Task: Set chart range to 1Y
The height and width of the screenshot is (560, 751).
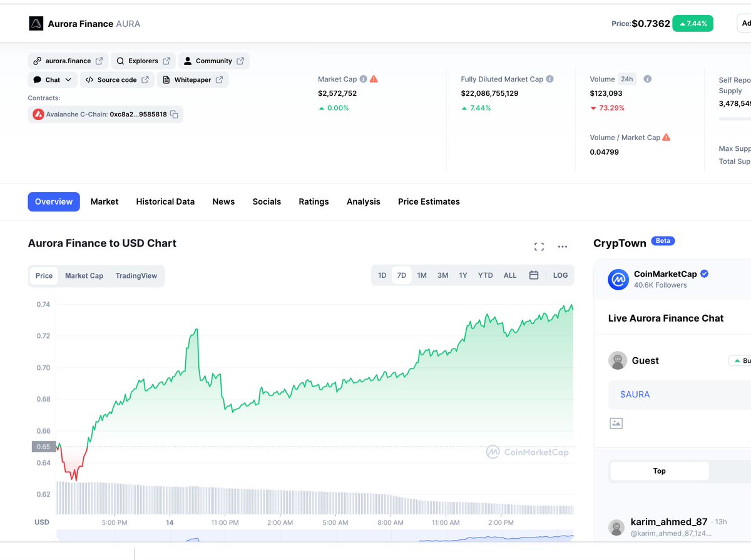Action: (463, 275)
